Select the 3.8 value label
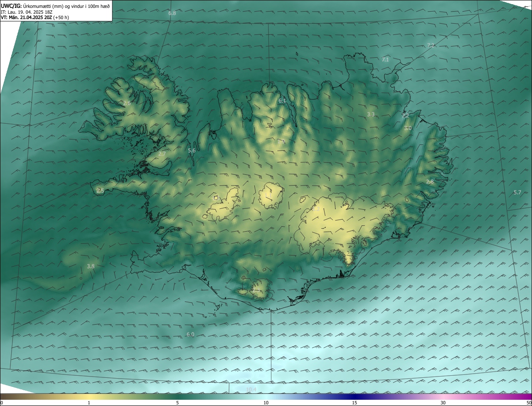This screenshot has height=406, width=532. coord(91,267)
